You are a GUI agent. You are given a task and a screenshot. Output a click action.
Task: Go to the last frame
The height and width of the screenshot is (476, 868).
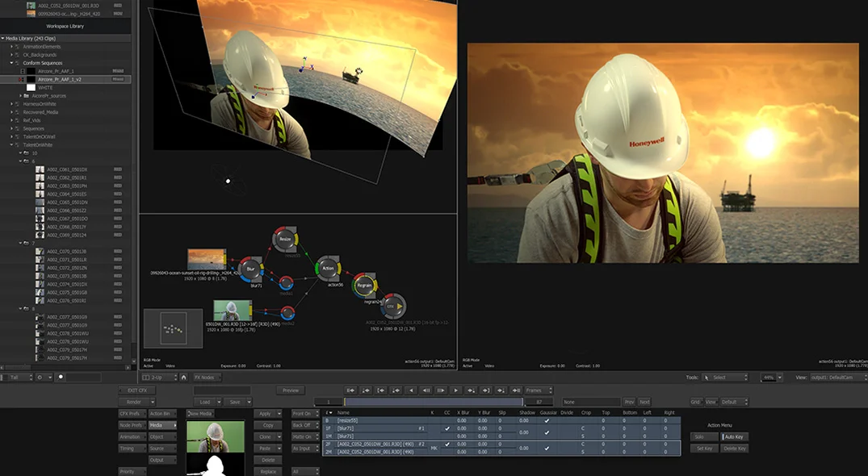[x=515, y=390]
